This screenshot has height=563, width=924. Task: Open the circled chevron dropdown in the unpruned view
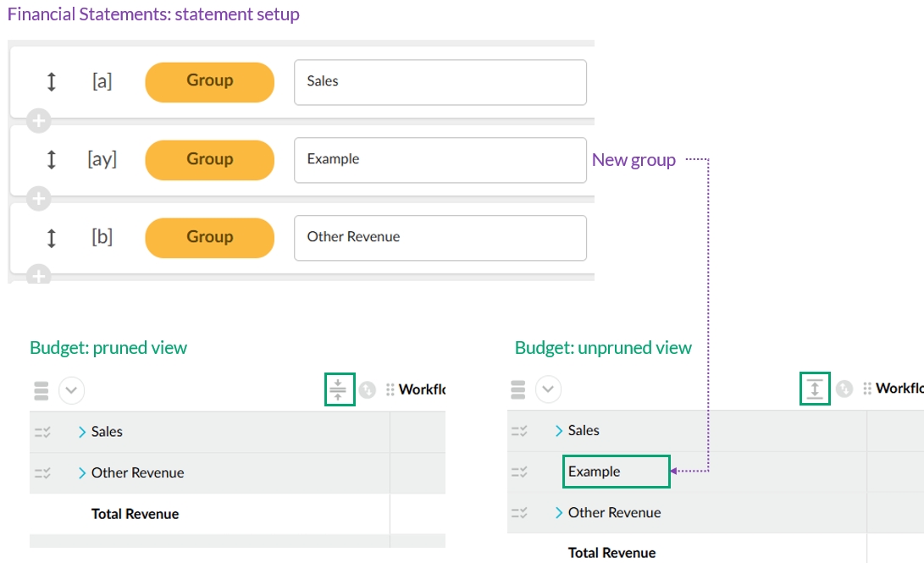coord(548,389)
